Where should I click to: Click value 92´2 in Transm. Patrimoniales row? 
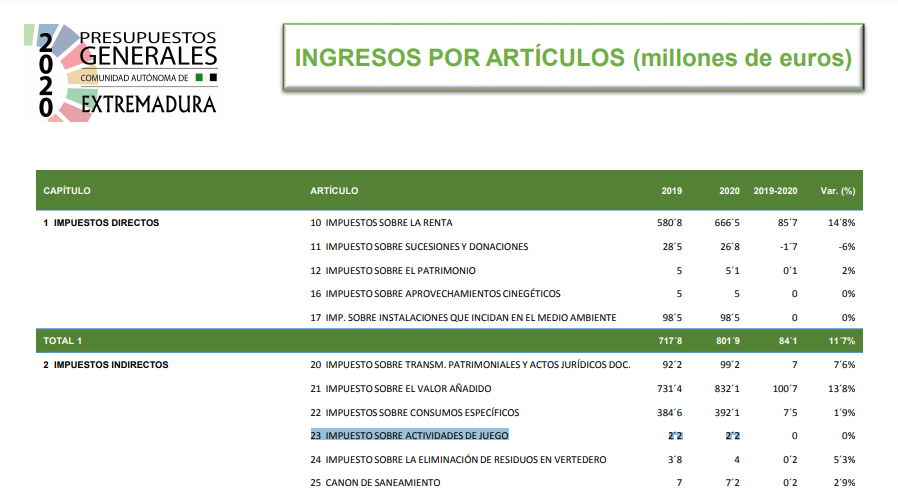tap(672, 365)
